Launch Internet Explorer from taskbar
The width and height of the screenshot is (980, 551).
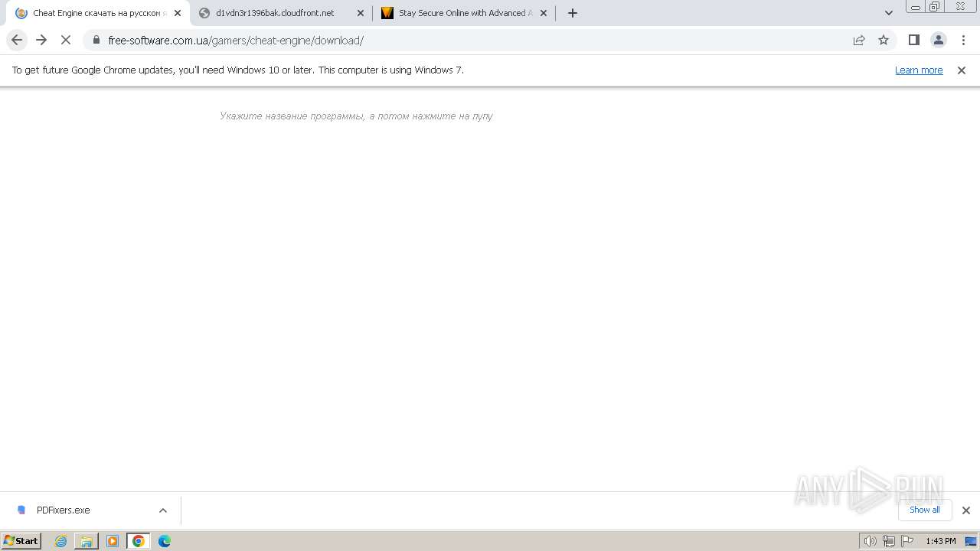tap(61, 541)
